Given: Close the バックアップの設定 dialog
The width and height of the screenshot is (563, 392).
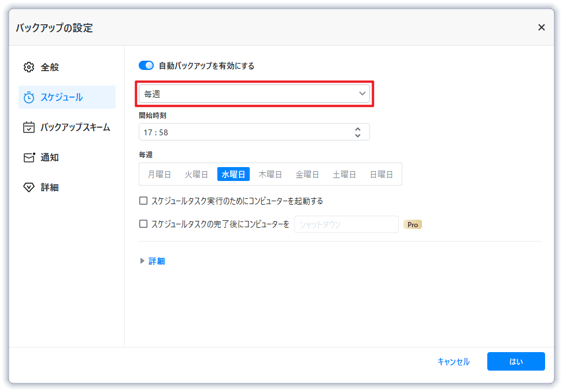Looking at the screenshot, I should (542, 27).
